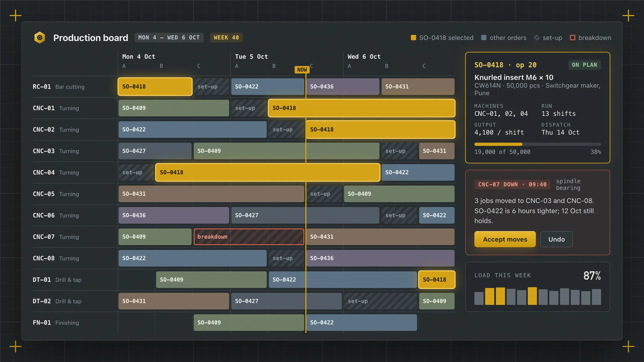This screenshot has height=362, width=644.
Task: Open the MON 4 – WED 6 OCT date range
Action: coord(169,38)
